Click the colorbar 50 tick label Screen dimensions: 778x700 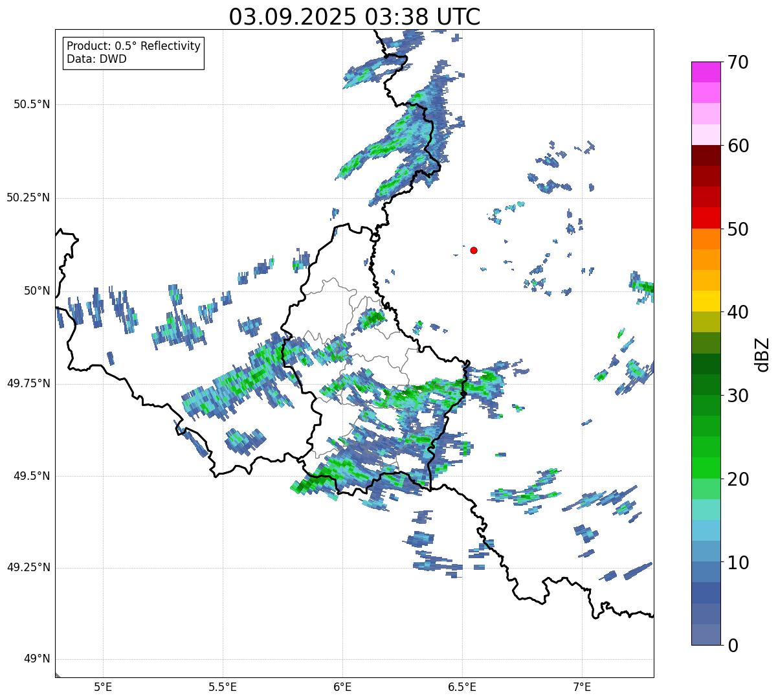tap(738, 229)
